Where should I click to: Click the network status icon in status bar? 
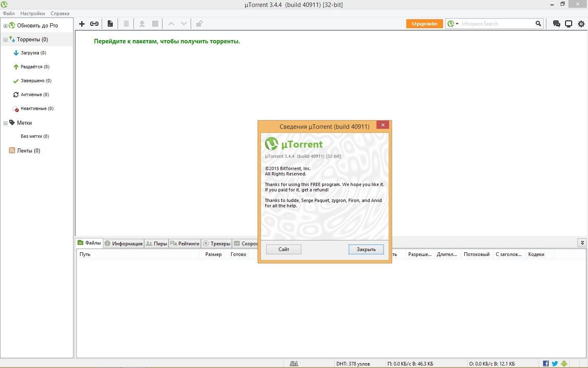pos(294,364)
